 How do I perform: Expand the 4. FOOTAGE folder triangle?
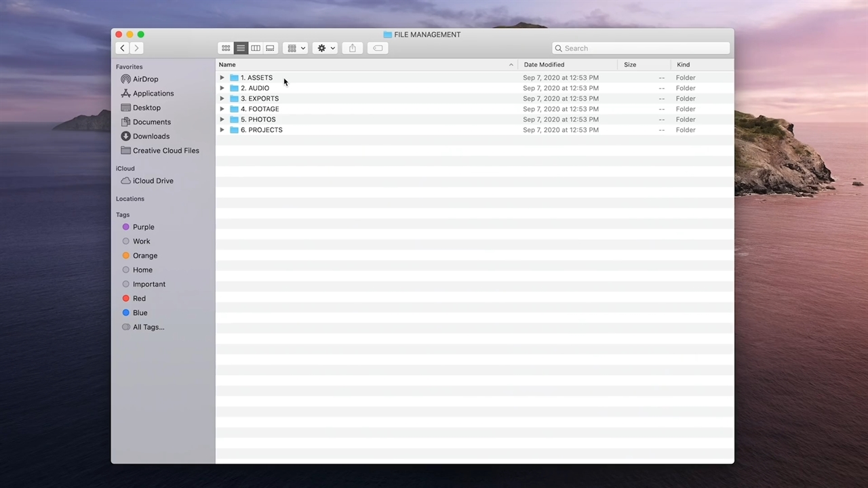[222, 109]
